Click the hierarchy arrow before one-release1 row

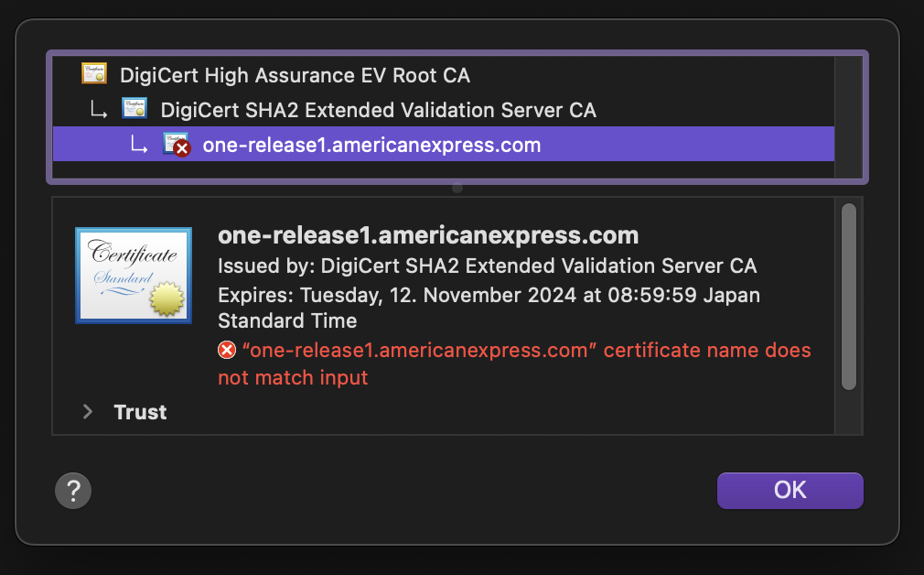(138, 145)
